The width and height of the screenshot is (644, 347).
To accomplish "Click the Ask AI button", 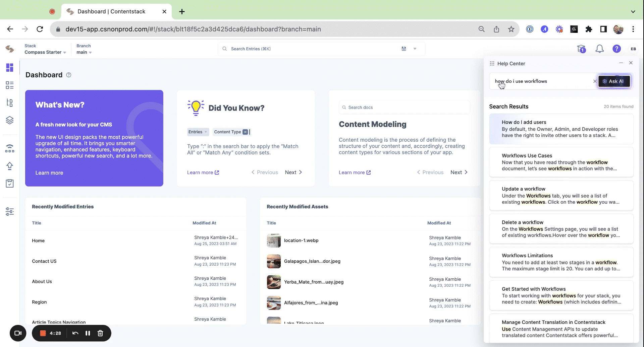I will point(614,81).
